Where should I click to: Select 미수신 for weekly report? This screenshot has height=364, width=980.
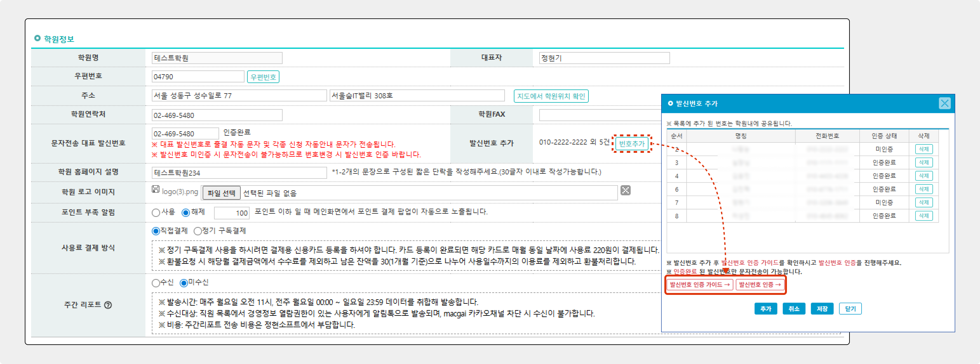click(x=184, y=283)
